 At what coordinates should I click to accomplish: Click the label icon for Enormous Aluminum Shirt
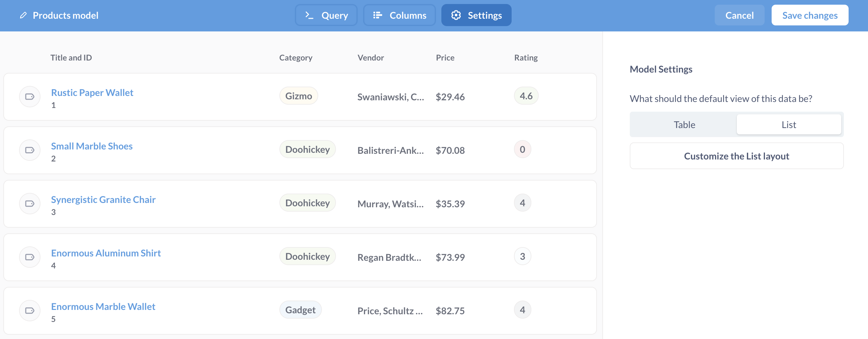pyautogui.click(x=30, y=257)
